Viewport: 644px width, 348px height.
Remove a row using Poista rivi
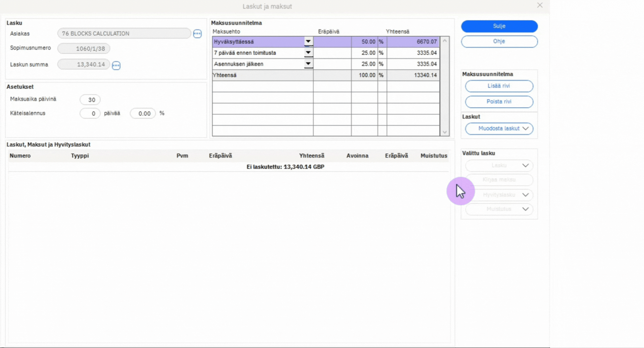(499, 101)
